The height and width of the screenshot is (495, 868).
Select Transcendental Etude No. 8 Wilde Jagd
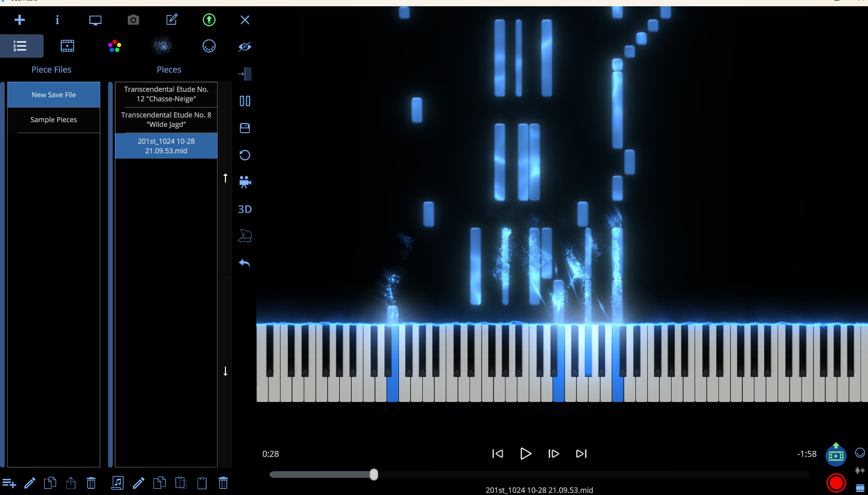pyautogui.click(x=166, y=120)
